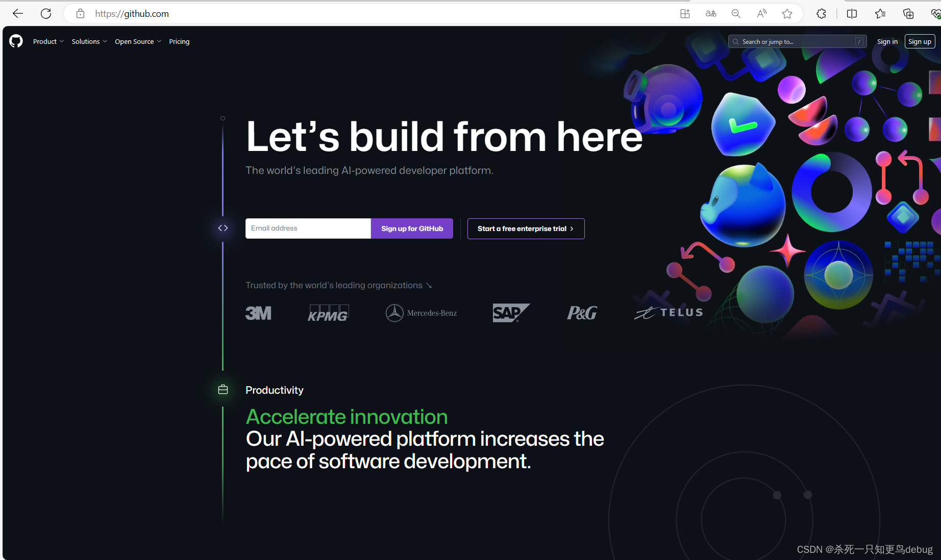Click the Mercedes-Benz logo

click(421, 313)
